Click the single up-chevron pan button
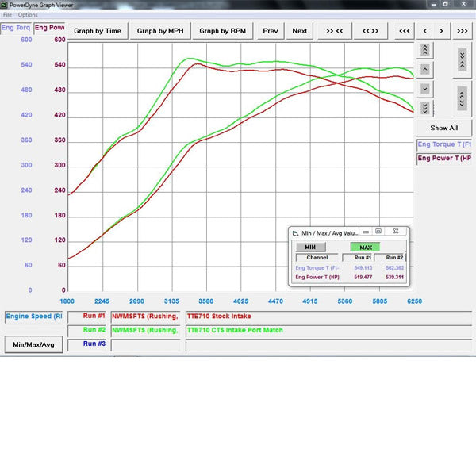 425,70
